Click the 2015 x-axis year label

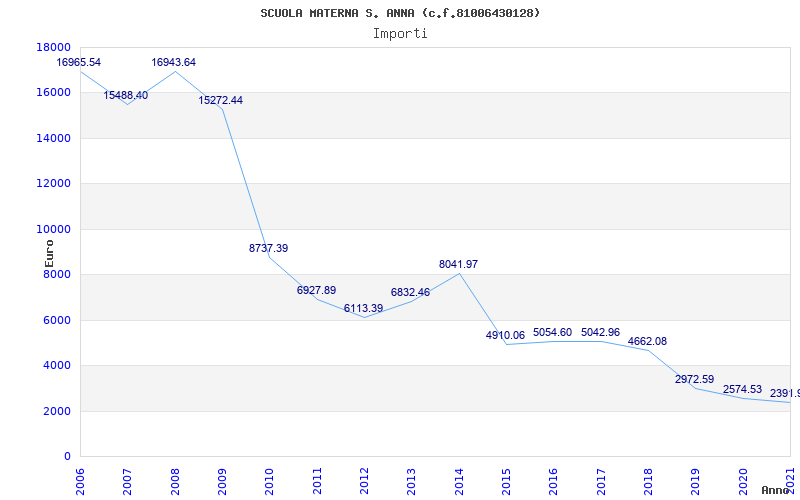[x=507, y=480]
